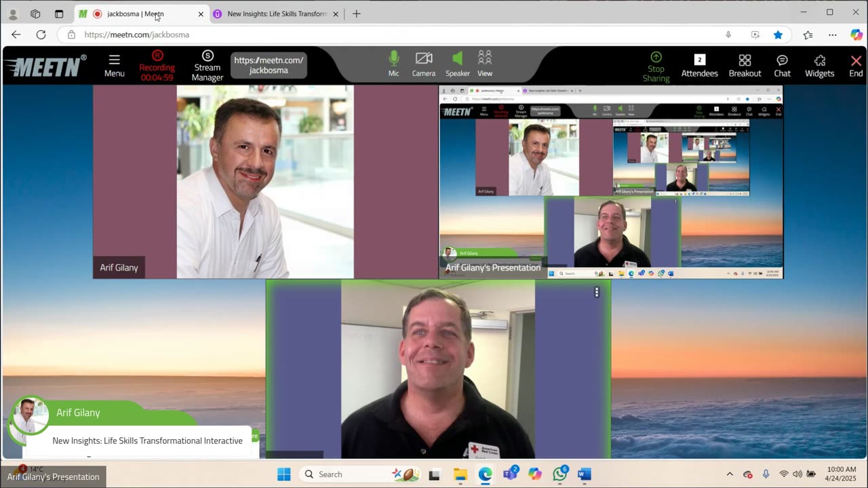Image resolution: width=868 pixels, height=488 pixels.
Task: Refresh the page
Action: pyautogui.click(x=41, y=35)
